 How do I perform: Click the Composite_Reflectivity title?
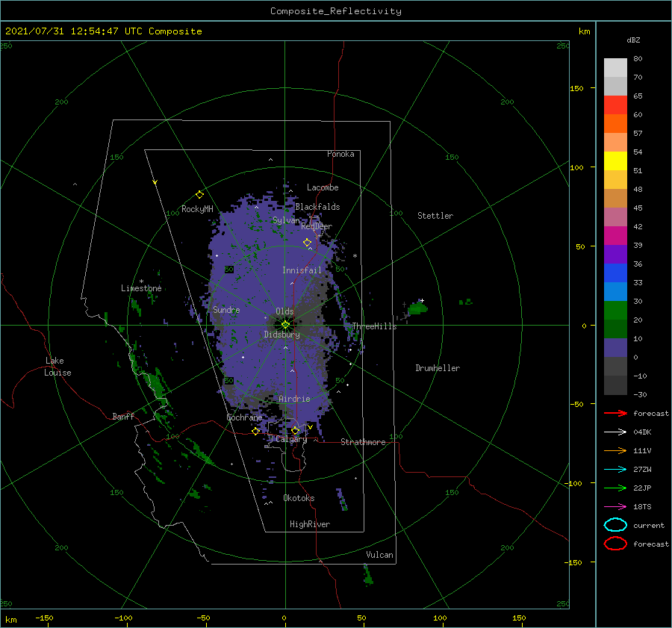pyautogui.click(x=336, y=11)
